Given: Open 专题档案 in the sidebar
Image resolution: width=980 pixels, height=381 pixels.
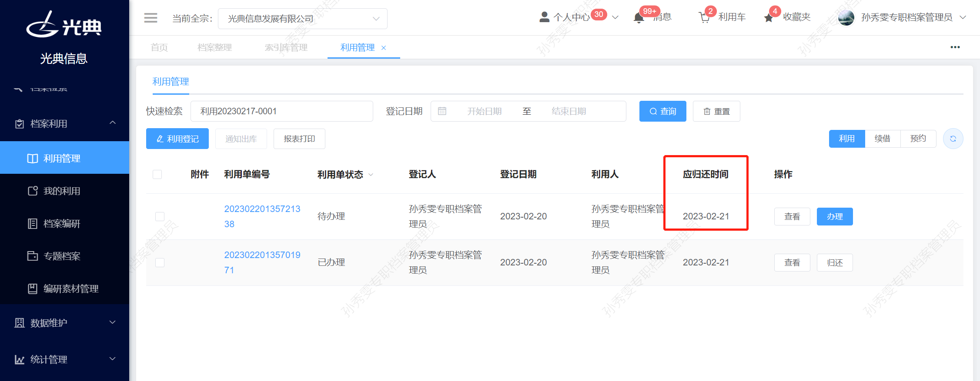Looking at the screenshot, I should 64,256.
